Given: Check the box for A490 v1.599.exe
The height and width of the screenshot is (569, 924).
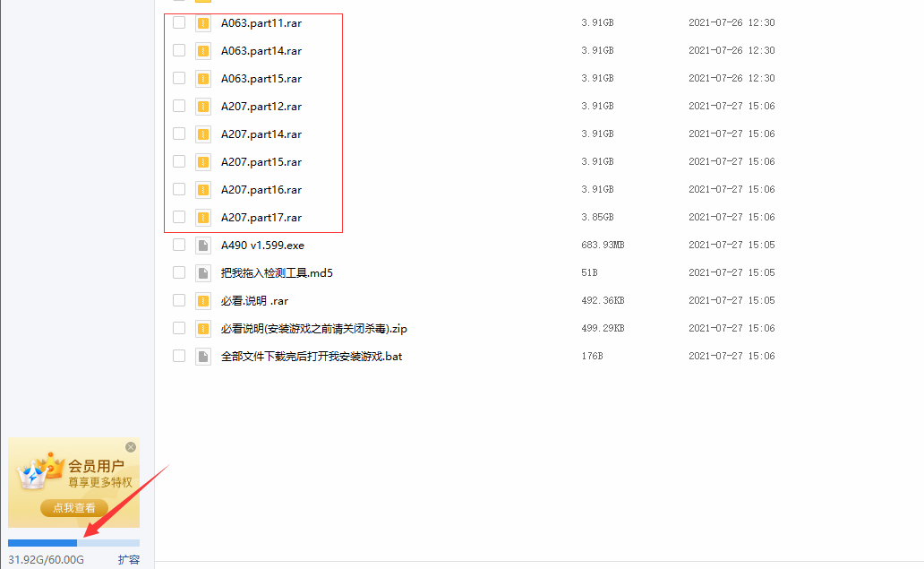Looking at the screenshot, I should pyautogui.click(x=179, y=245).
